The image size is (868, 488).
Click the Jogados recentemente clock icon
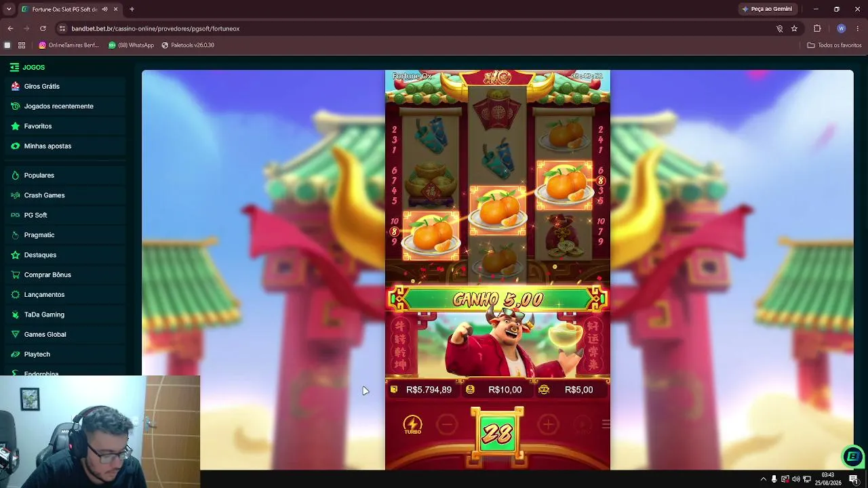[15, 106]
